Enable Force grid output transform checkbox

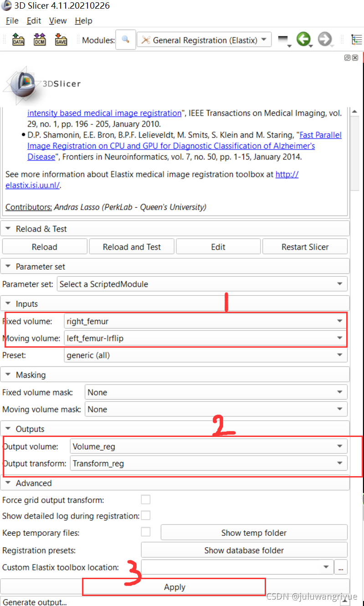(146, 500)
